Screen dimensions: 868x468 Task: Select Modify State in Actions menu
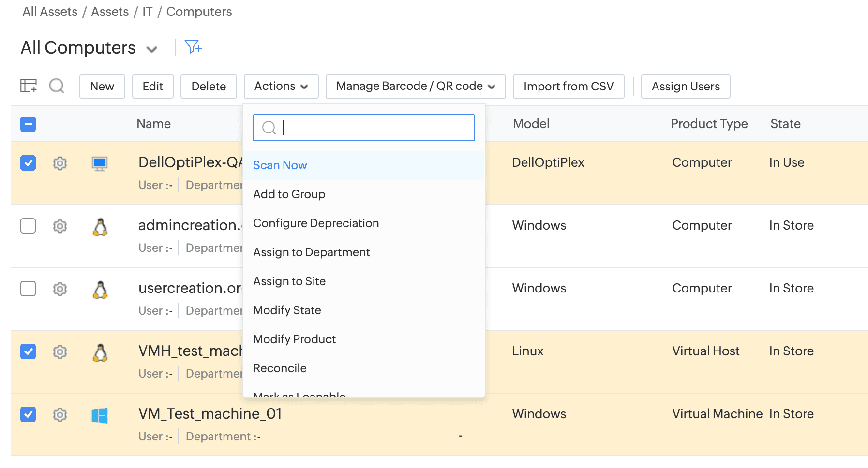click(287, 310)
